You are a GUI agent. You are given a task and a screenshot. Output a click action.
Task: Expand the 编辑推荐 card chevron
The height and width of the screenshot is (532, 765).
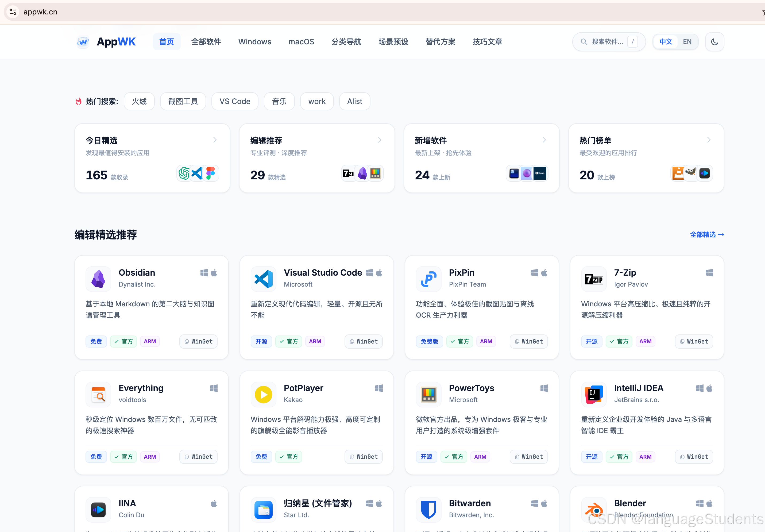pyautogui.click(x=380, y=140)
